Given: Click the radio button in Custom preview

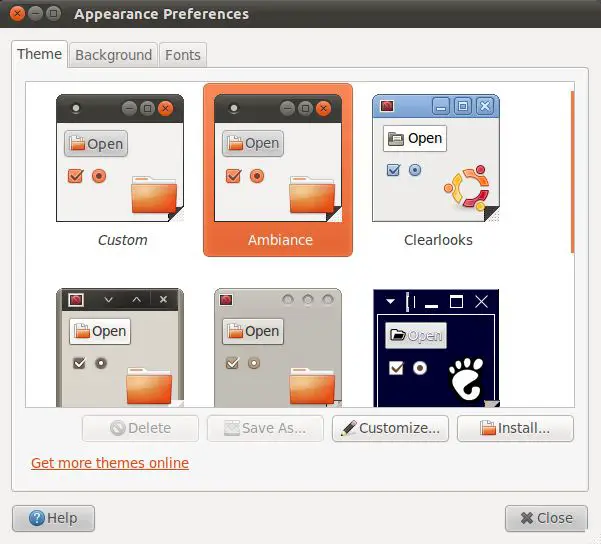Looking at the screenshot, I should (99, 176).
